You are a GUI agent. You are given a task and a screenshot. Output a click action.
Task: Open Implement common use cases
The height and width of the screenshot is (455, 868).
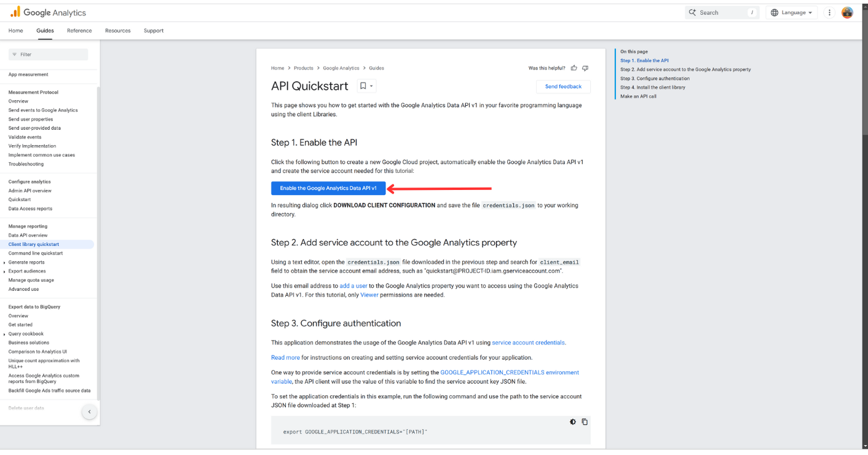click(42, 155)
